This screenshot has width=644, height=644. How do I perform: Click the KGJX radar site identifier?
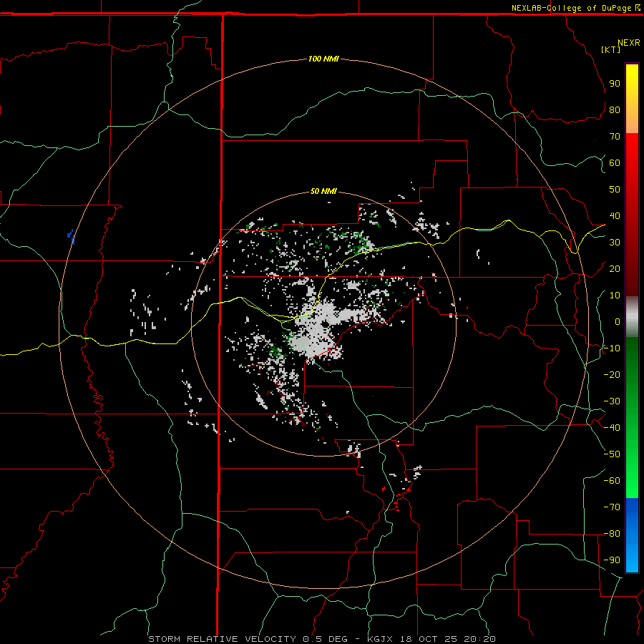pyautogui.click(x=380, y=639)
